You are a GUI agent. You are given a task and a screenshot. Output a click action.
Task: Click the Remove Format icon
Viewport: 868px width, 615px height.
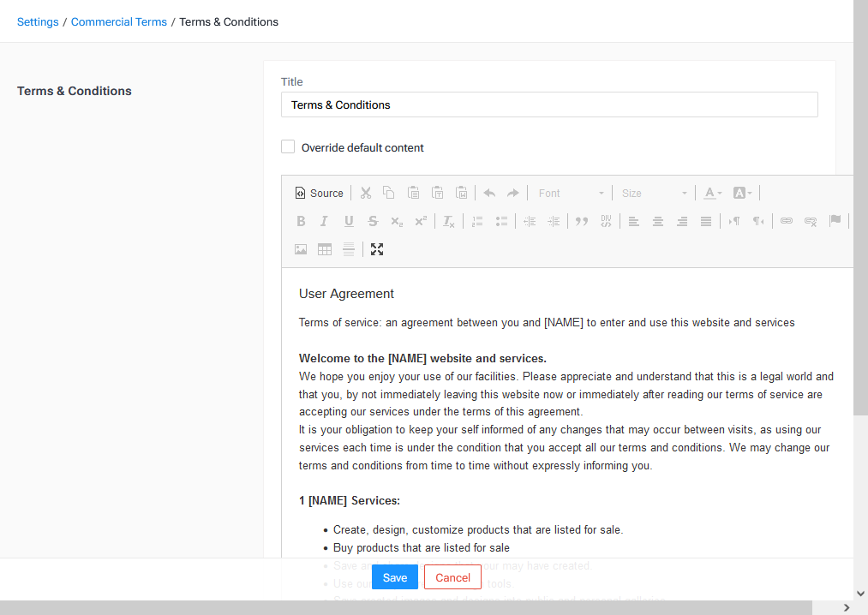(448, 221)
